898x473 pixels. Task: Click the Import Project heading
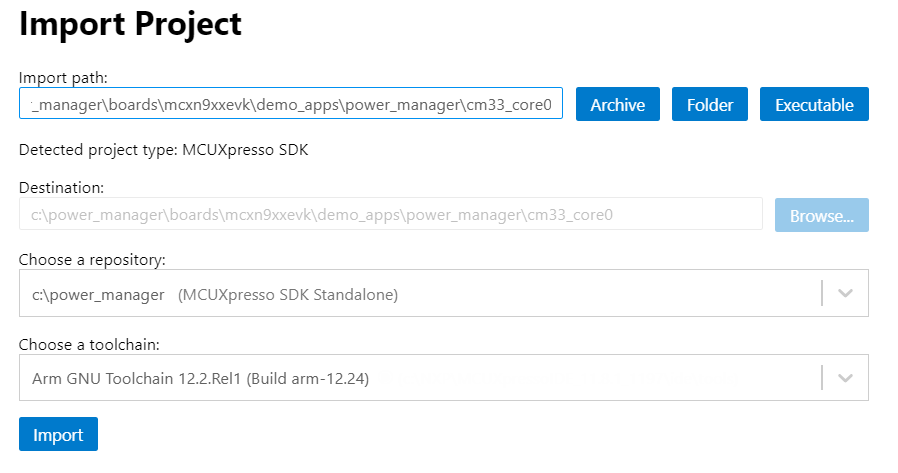[x=131, y=24]
